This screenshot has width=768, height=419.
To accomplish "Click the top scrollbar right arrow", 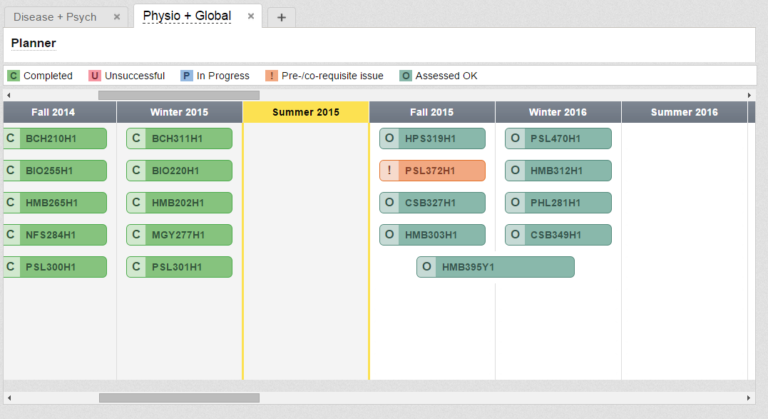I will point(750,95).
